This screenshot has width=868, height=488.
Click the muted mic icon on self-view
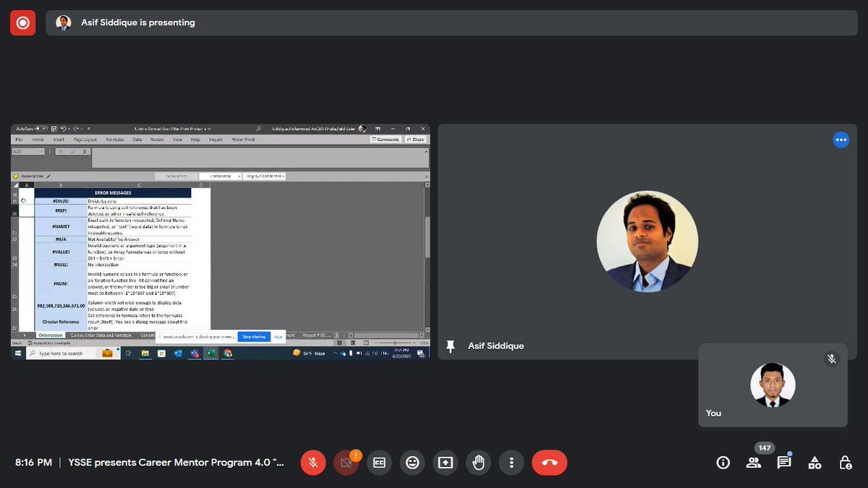(x=832, y=359)
